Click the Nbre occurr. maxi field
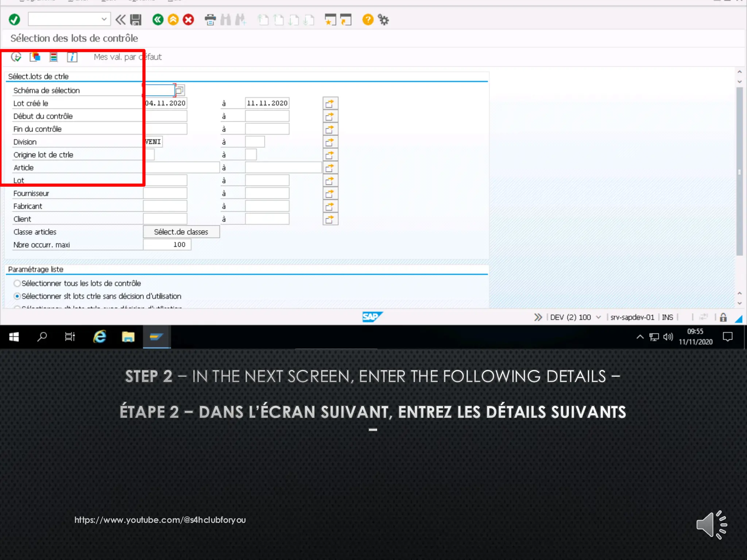 point(167,245)
